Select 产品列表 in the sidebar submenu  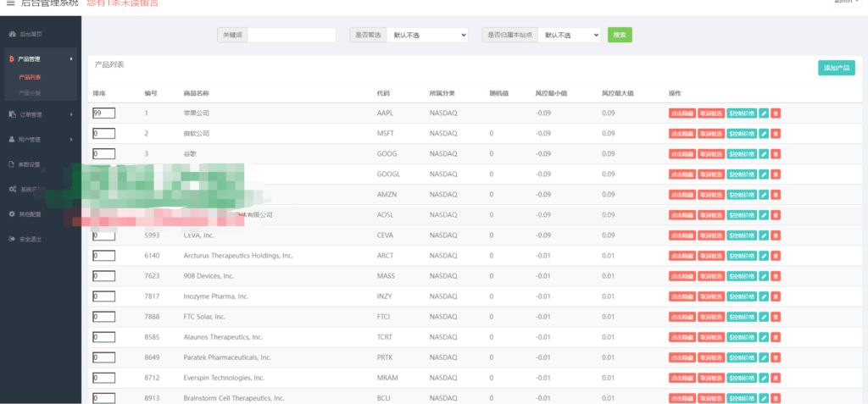30,77
